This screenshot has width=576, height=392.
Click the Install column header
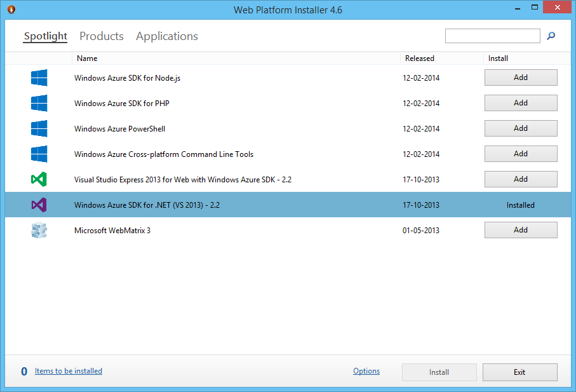pyautogui.click(x=498, y=58)
